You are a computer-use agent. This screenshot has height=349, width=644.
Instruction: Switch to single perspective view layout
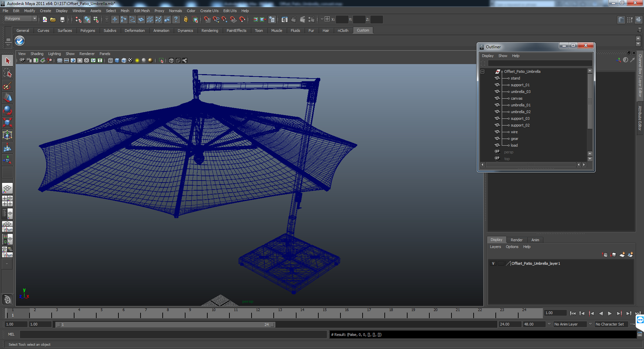[7, 188]
